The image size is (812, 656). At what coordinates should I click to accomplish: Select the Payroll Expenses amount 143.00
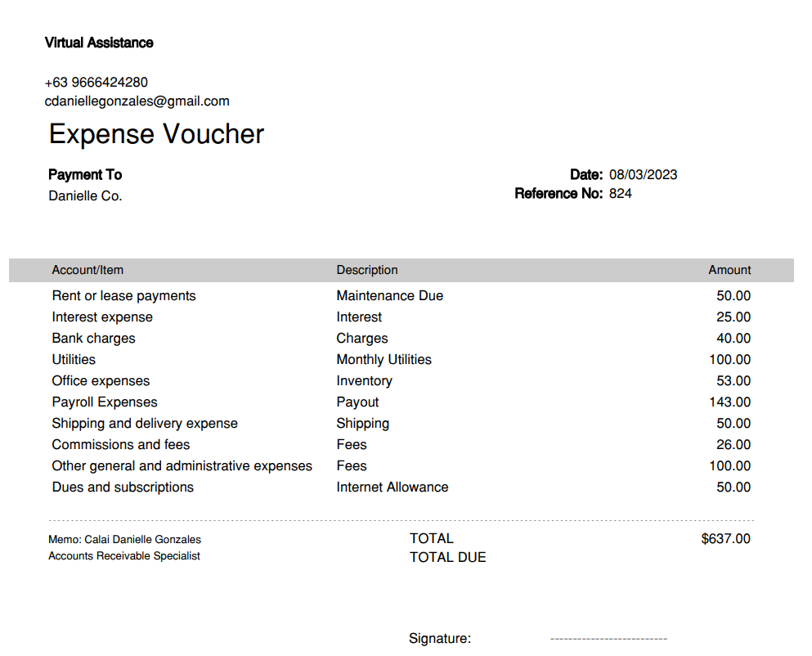click(729, 402)
